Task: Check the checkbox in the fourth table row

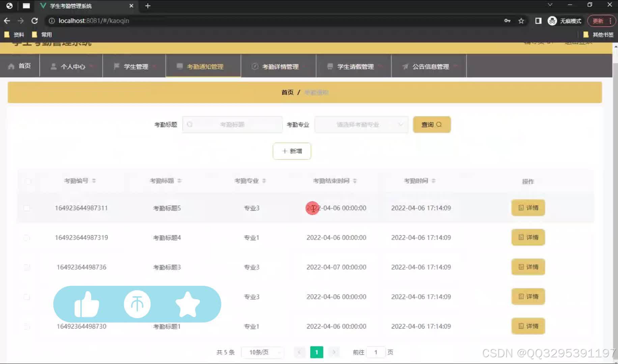Action: coord(27,297)
